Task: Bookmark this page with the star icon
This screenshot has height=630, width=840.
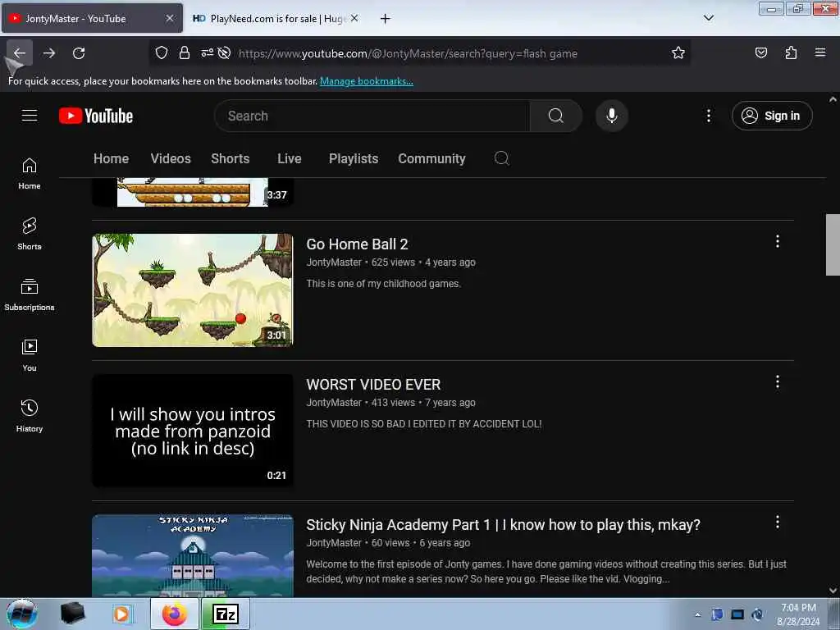Action: coord(678,53)
